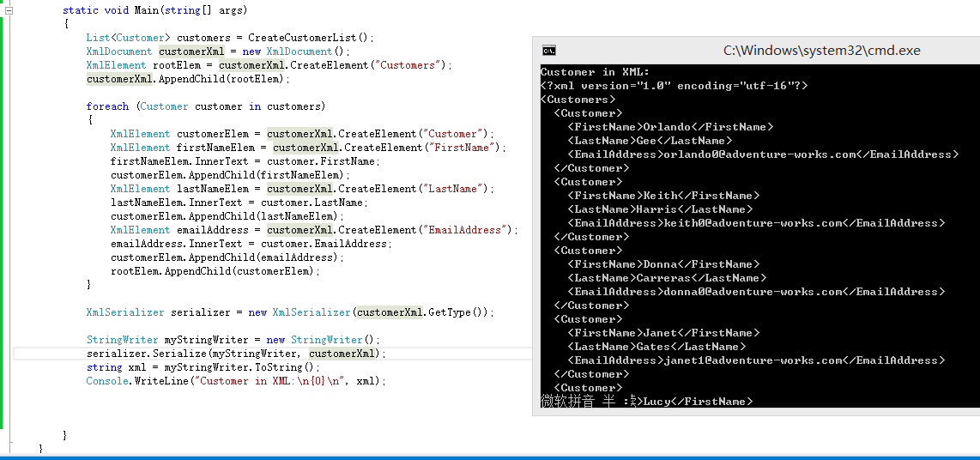This screenshot has height=460, width=980.
Task: Click 'emailAddress.InnerText = customer.EmailAddress;' line
Action: point(251,244)
